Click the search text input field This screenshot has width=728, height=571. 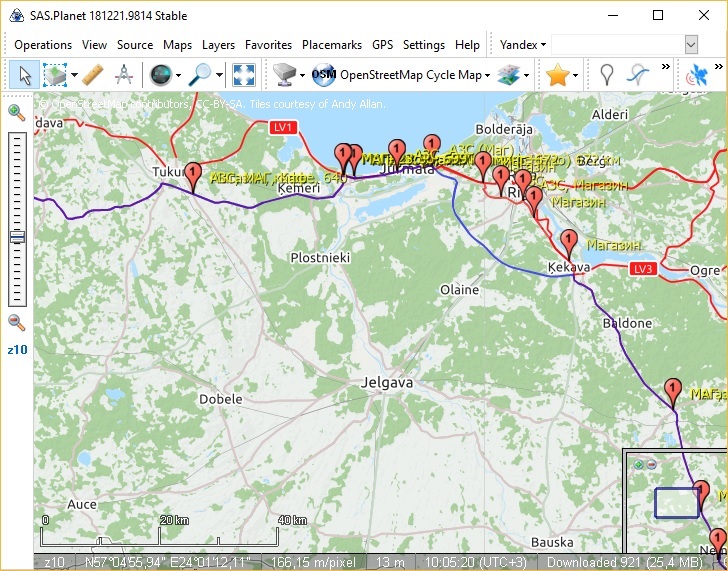tap(618, 45)
